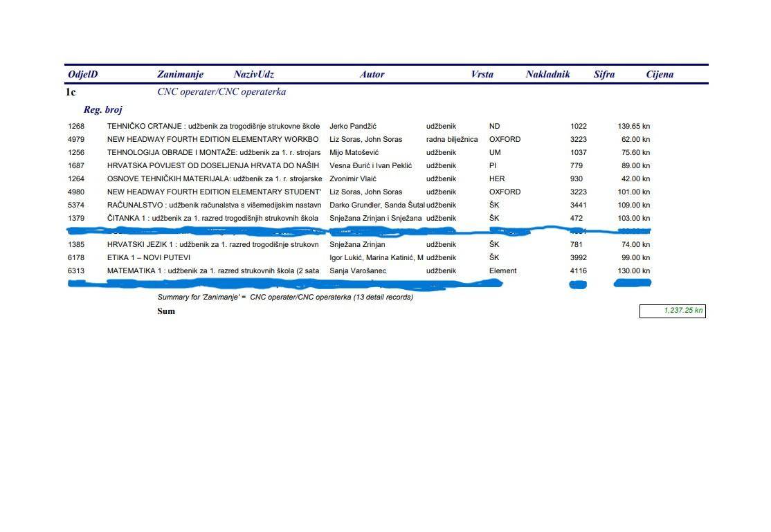Select price 62.00 kn
Image resolution: width=771 pixels, height=532 pixels.
point(636,140)
